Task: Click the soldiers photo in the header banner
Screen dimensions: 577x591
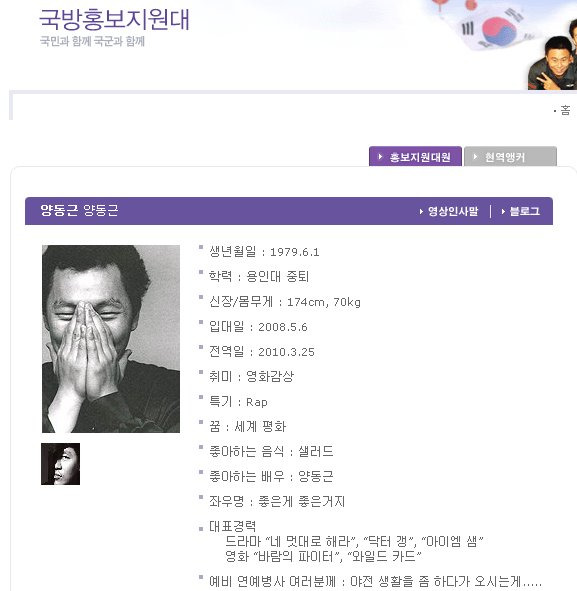Action: [x=553, y=57]
